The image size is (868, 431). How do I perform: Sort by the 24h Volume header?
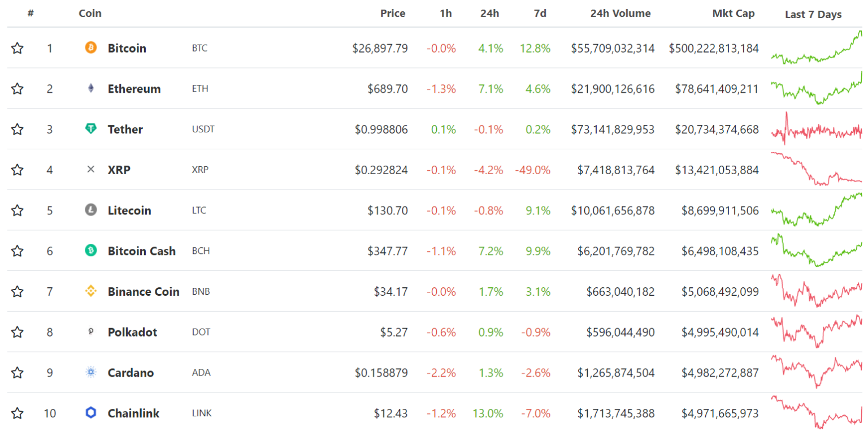click(x=620, y=13)
